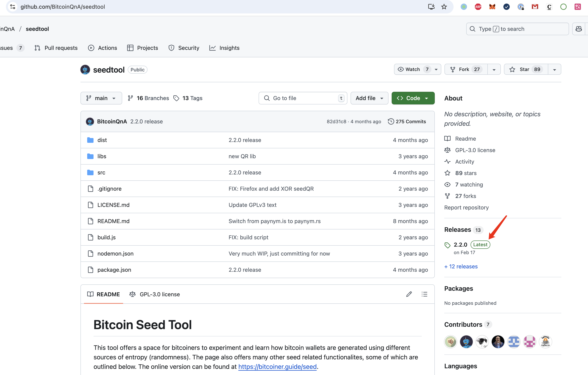
Task: Open the Actions tab
Action: [103, 48]
